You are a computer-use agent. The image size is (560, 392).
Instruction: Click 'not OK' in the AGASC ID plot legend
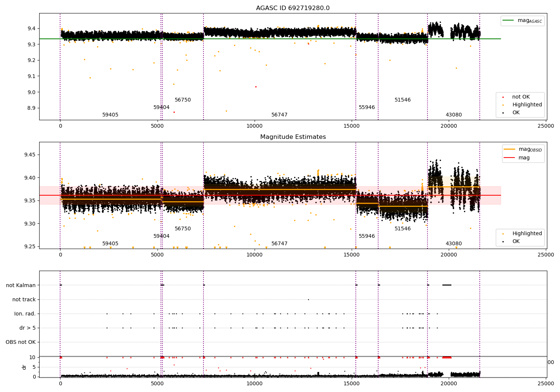521,97
